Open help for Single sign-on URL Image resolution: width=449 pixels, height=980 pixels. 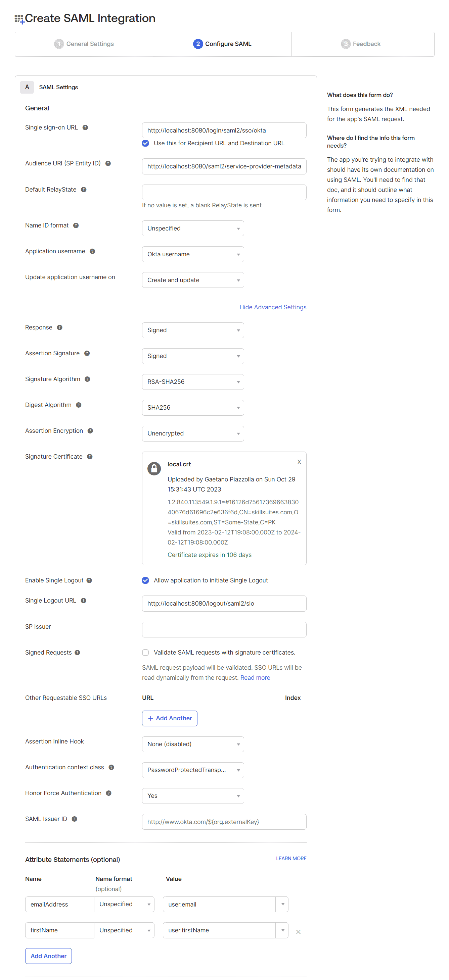[86, 127]
